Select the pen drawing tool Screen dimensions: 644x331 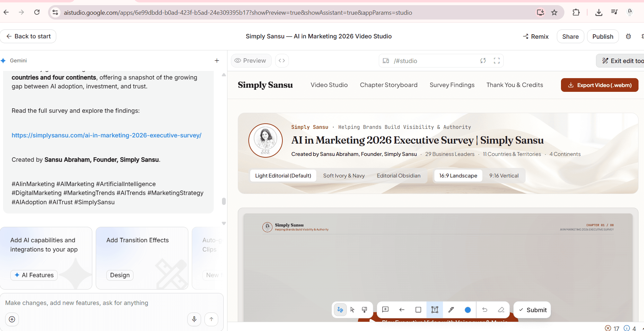pos(451,310)
